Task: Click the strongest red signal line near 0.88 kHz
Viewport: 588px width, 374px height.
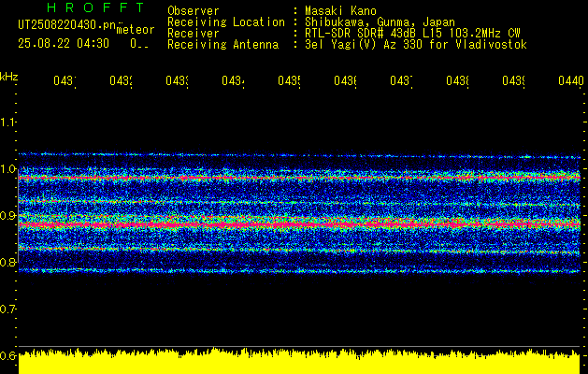Action: (299, 224)
